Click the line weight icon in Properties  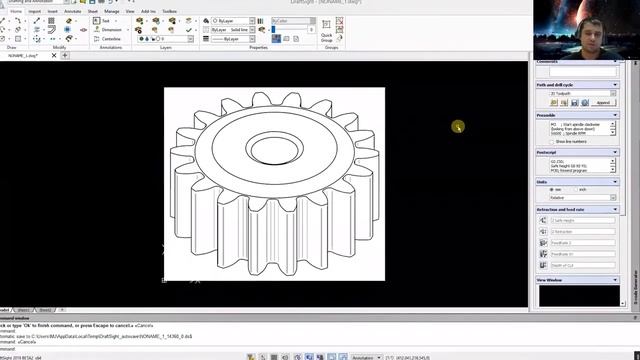point(206,39)
